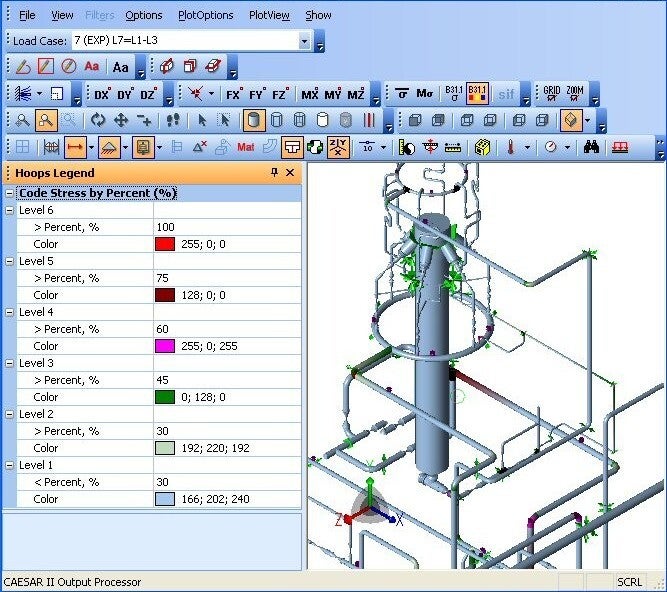Screen dimensions: 667x592
Task: Select the Pan view arrows icon
Action: pos(121,120)
